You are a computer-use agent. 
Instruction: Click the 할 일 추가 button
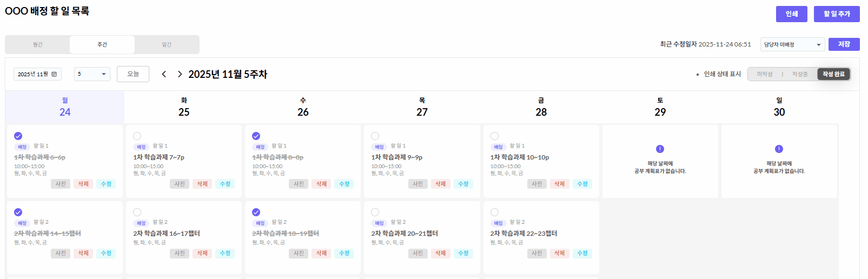tap(837, 14)
